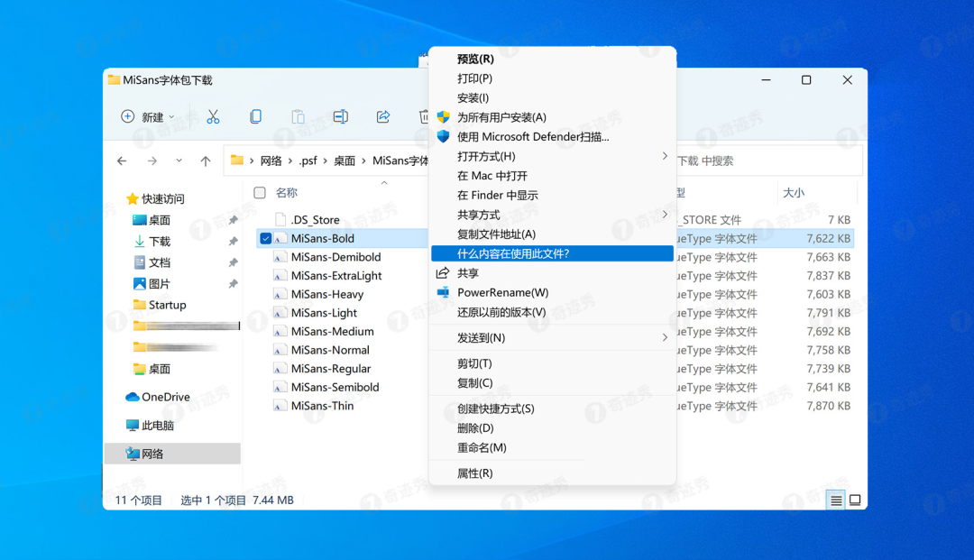The width and height of the screenshot is (974, 560).
Task: Toggle the select-all checkbox in header
Action: point(260,192)
